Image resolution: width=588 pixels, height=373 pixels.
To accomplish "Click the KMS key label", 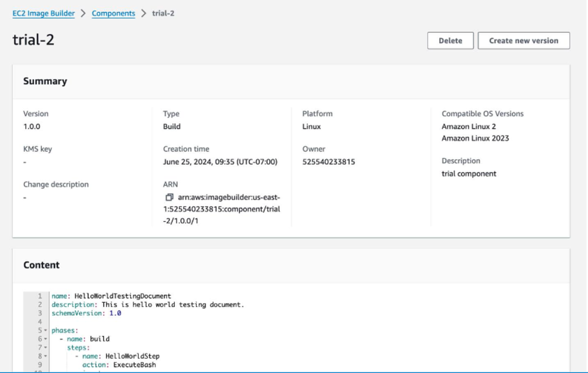I will [38, 149].
